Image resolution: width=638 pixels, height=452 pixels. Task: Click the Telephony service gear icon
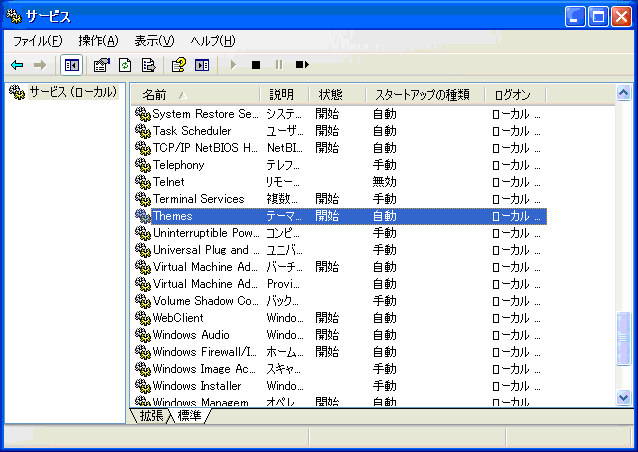point(142,165)
